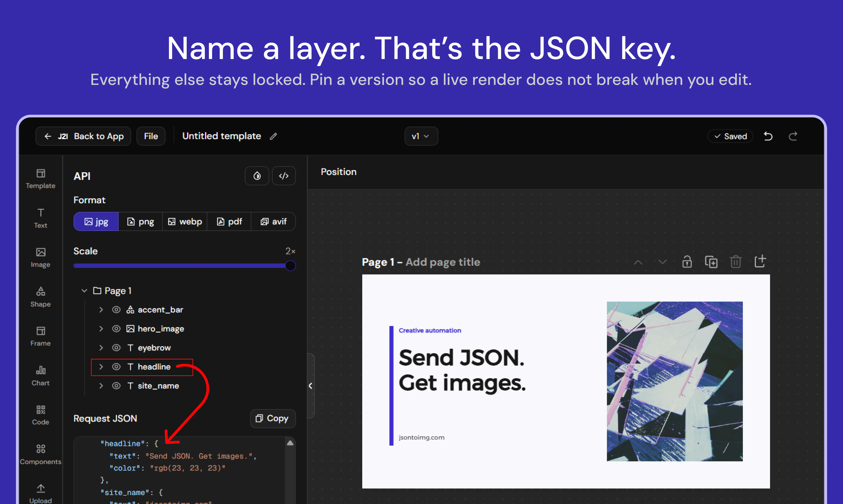843x504 pixels.
Task: Rename template with the pencil icon
Action: coord(273,136)
